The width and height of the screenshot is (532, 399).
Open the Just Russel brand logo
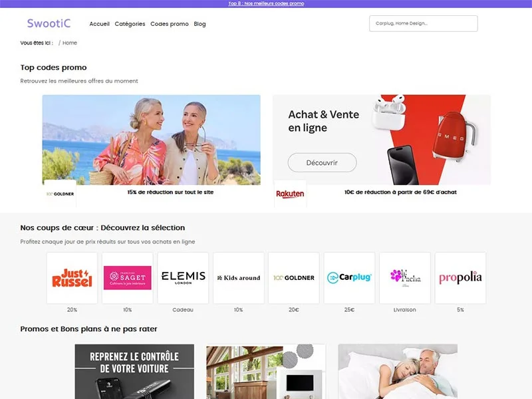coord(72,278)
